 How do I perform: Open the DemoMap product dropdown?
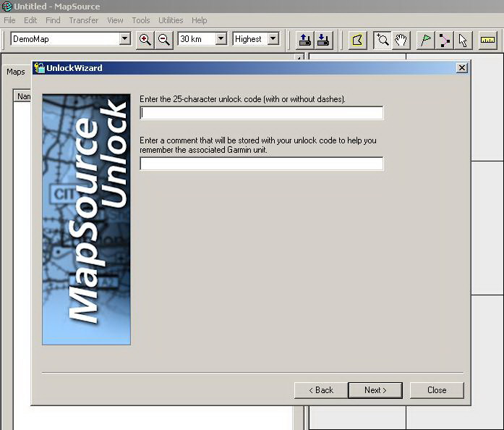click(x=125, y=39)
